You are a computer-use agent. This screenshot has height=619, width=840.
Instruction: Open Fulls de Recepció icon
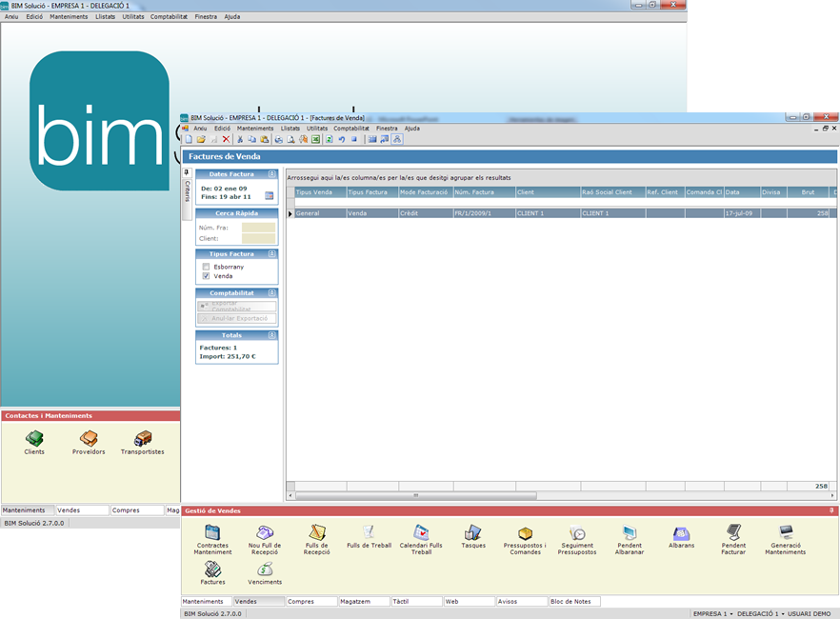(x=316, y=539)
